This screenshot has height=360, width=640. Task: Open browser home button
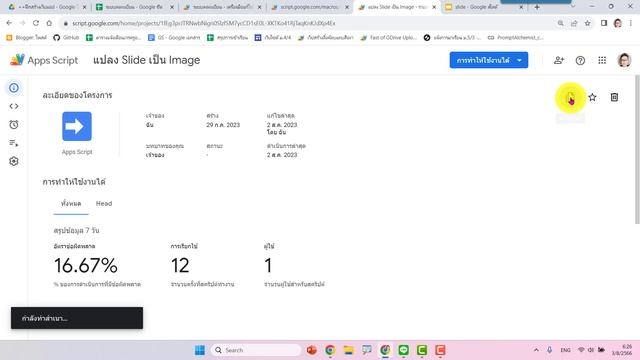[x=49, y=23]
